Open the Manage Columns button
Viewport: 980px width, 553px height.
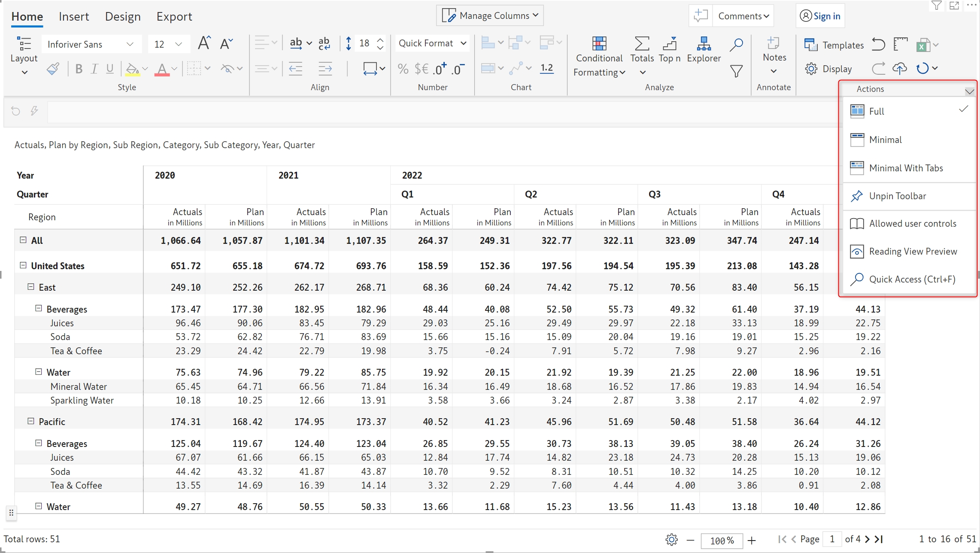(490, 15)
